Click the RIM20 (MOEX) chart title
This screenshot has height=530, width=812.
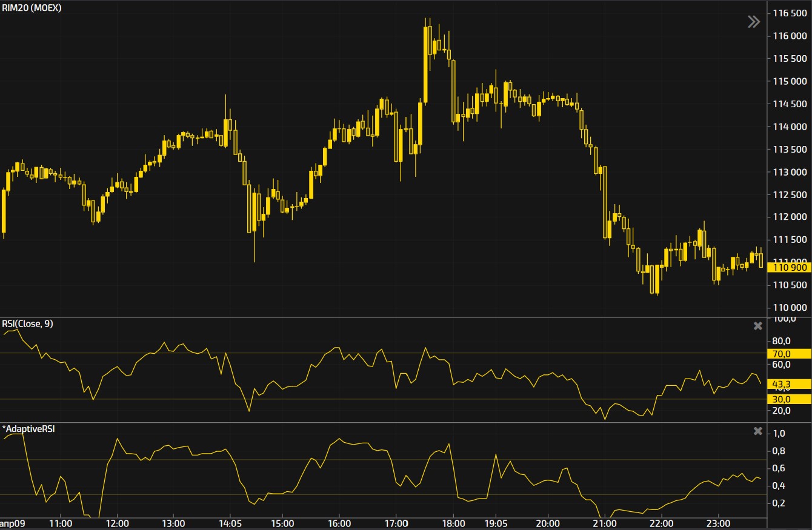31,8
